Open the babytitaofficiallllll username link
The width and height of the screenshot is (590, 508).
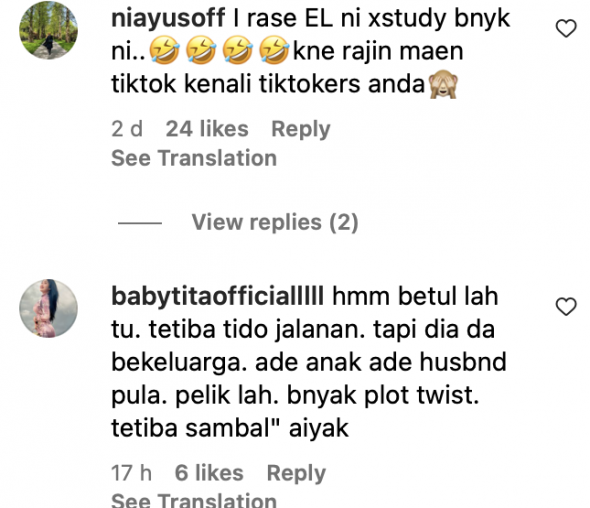tap(217, 296)
